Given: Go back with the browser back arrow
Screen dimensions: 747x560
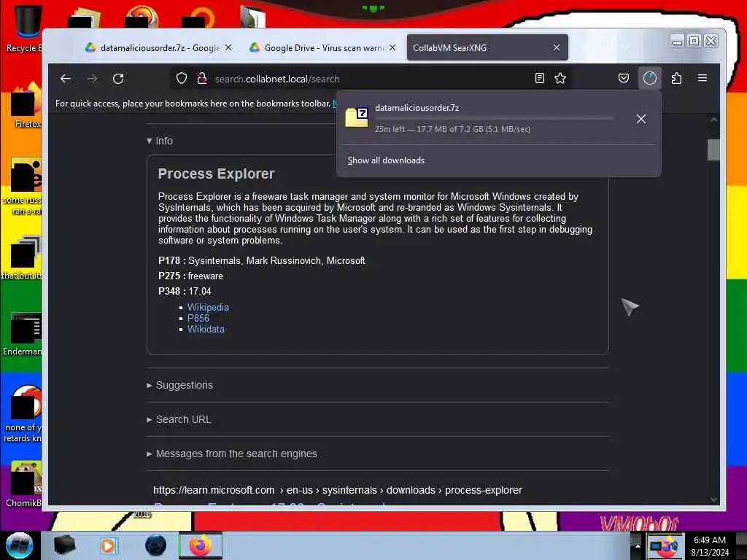Looking at the screenshot, I should tap(66, 79).
